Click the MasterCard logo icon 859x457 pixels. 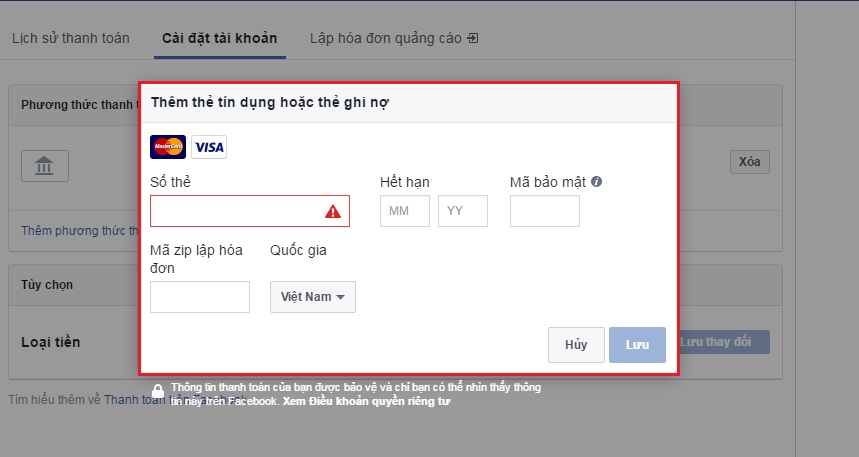pyautogui.click(x=168, y=147)
